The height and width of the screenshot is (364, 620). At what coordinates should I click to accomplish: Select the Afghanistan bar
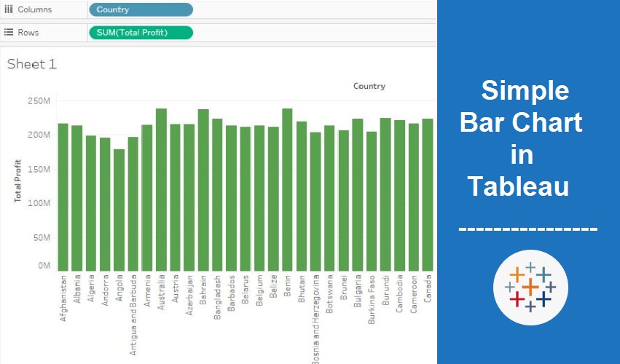coord(63,197)
